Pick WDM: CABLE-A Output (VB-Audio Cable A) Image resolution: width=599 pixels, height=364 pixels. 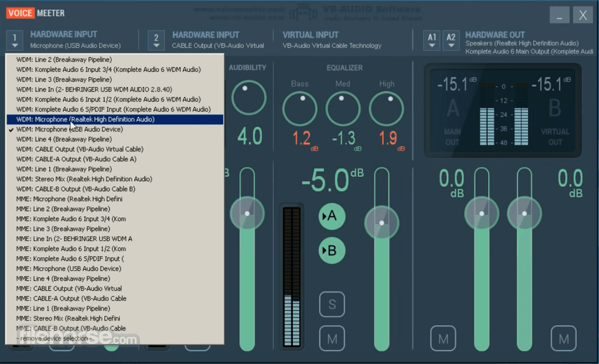[x=115, y=159]
